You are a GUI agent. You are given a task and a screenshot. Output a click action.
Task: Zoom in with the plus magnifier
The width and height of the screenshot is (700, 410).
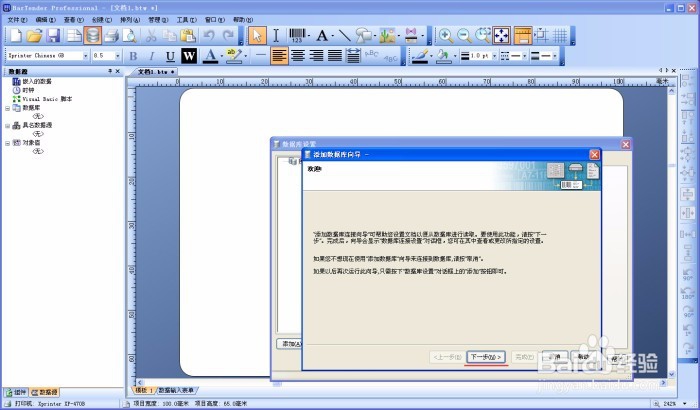click(x=445, y=35)
